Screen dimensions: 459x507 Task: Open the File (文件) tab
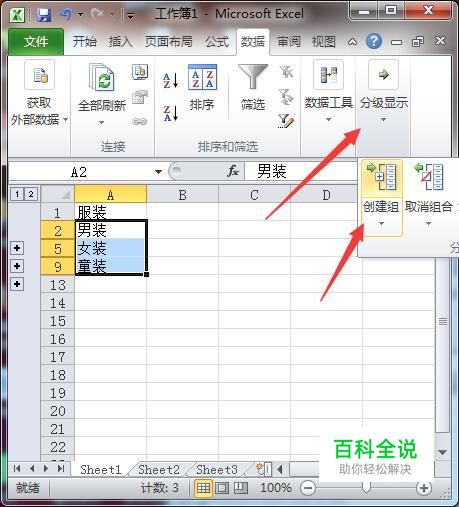tap(36, 42)
